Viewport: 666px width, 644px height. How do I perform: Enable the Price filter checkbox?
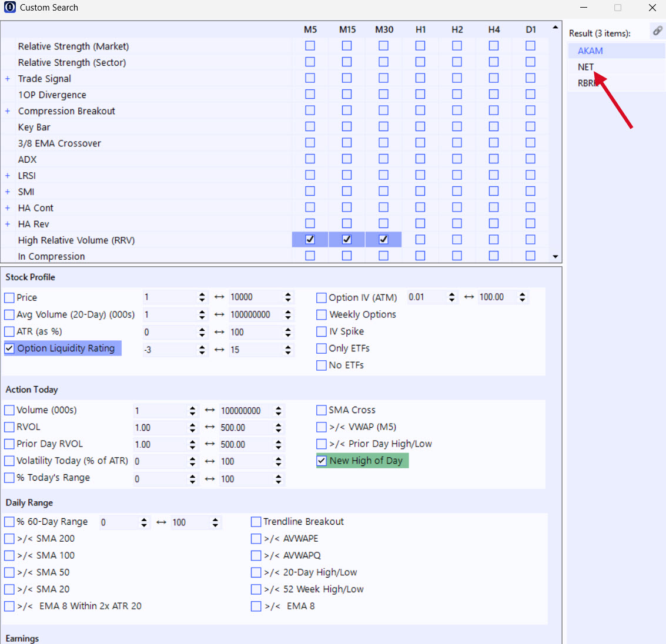(9, 297)
